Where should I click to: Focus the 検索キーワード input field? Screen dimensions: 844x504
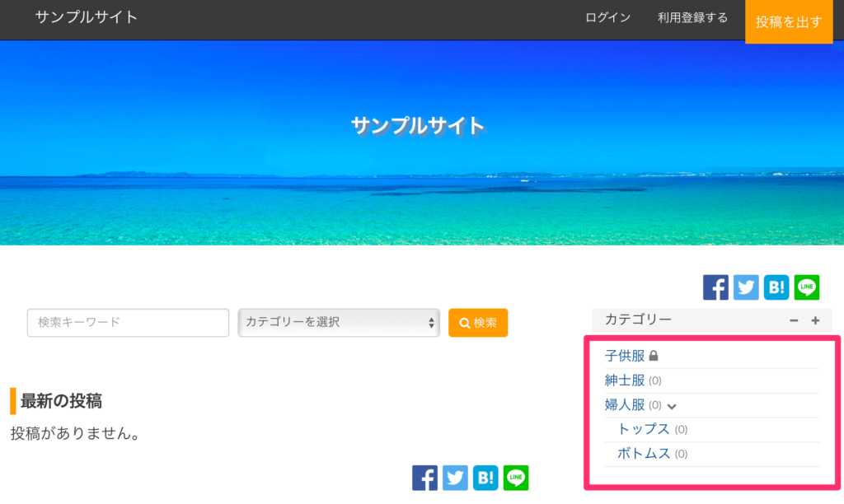128,323
